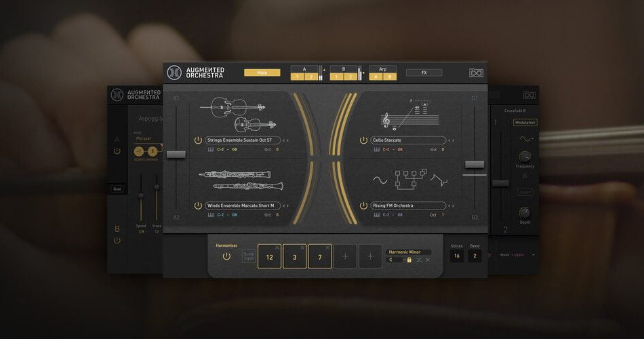Select next preset for Strings Ensemble layer
This screenshot has width=644, height=339.
(x=288, y=140)
